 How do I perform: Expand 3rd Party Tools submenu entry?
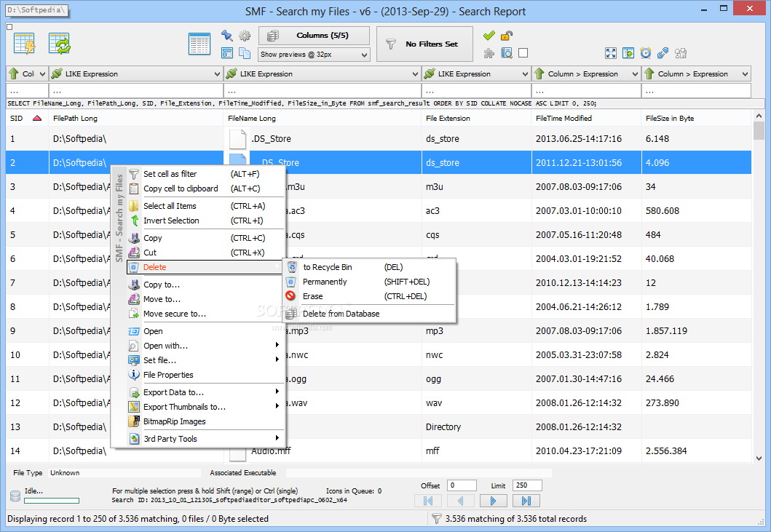coord(205,439)
